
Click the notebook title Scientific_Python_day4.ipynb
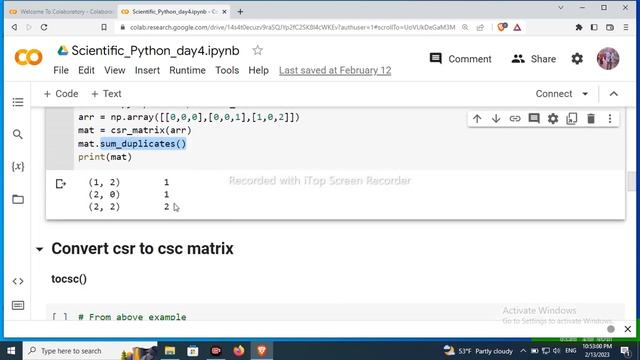(155, 51)
